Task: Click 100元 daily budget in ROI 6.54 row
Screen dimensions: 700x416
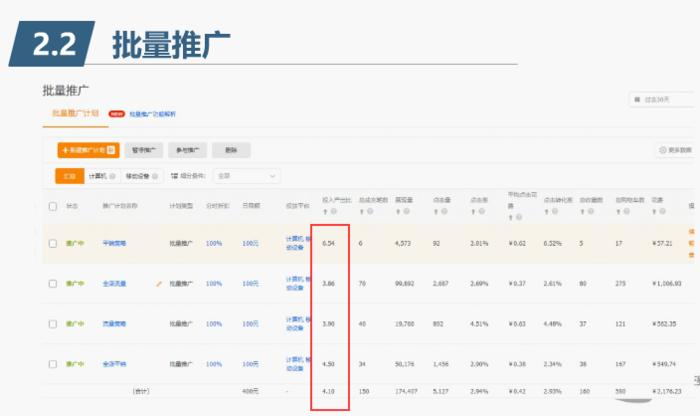Action: click(x=250, y=243)
